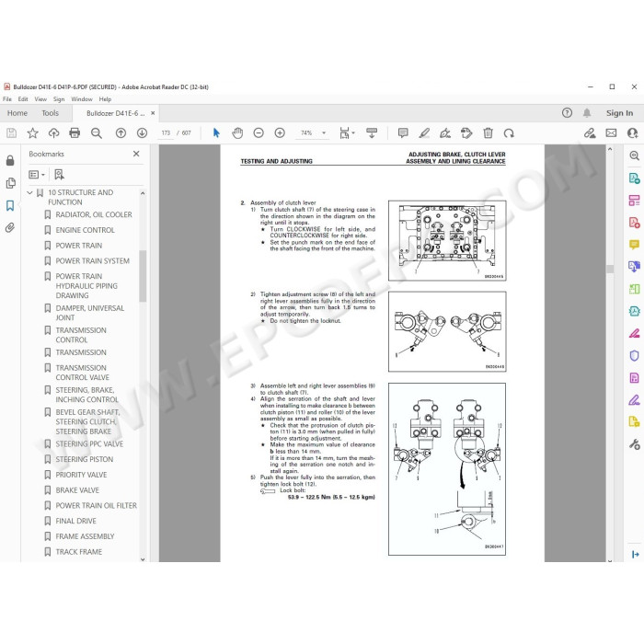The height and width of the screenshot is (644, 644).
Task: Go to next page arrow
Action: point(142,133)
